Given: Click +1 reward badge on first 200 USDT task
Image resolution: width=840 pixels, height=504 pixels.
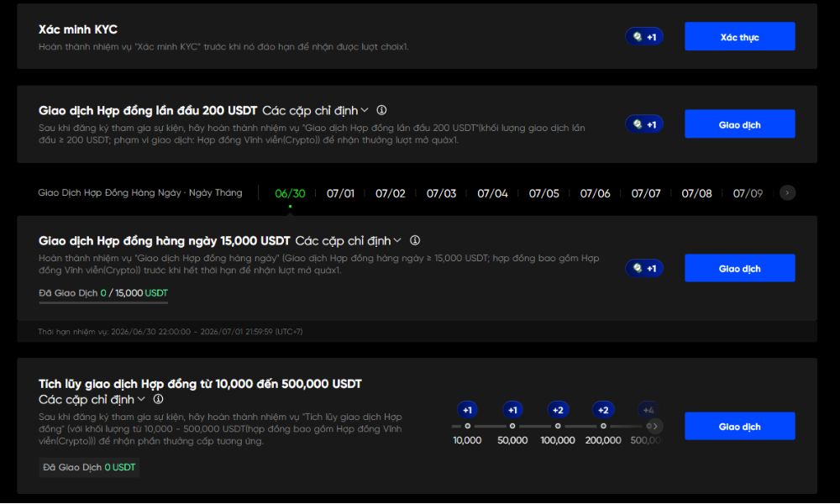Looking at the screenshot, I should [x=644, y=124].
